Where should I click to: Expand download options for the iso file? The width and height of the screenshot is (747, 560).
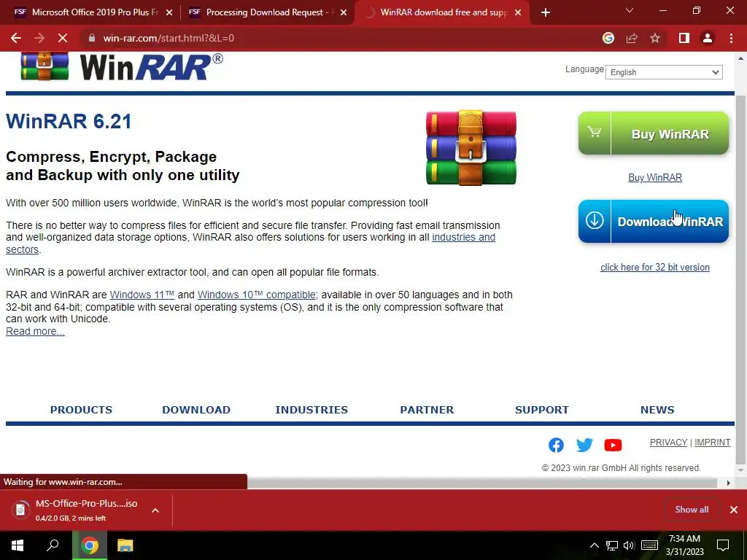pyautogui.click(x=155, y=510)
